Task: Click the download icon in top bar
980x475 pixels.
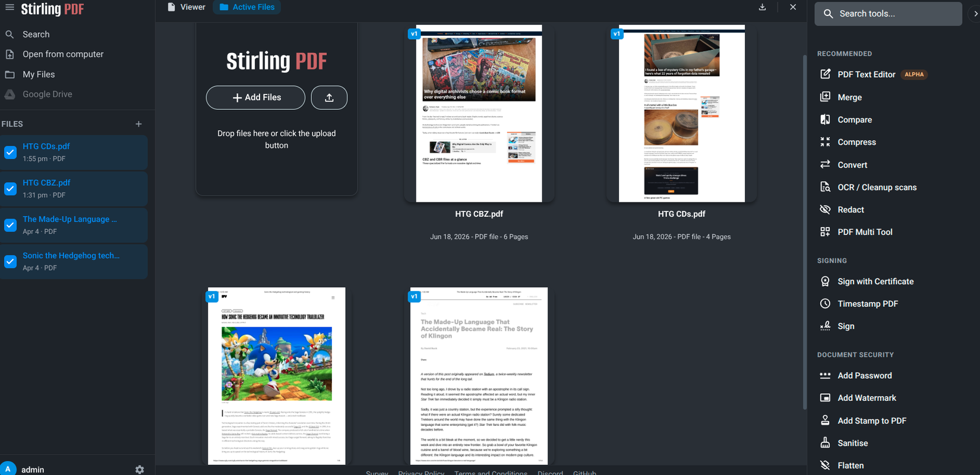Action: [x=762, y=7]
